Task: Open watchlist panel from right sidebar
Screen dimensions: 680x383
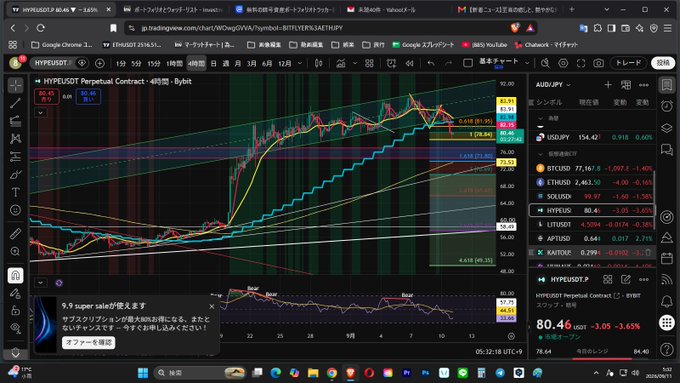Action: coord(667,85)
